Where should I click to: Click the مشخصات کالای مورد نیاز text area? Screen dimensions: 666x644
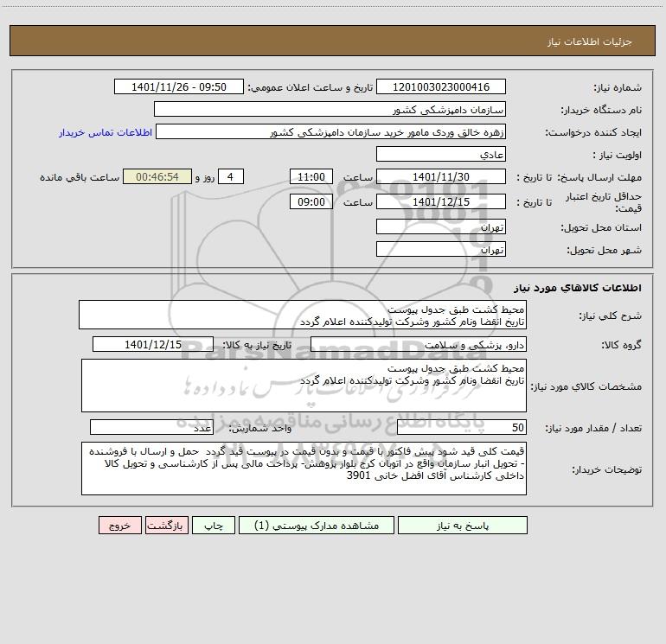tap(304, 386)
